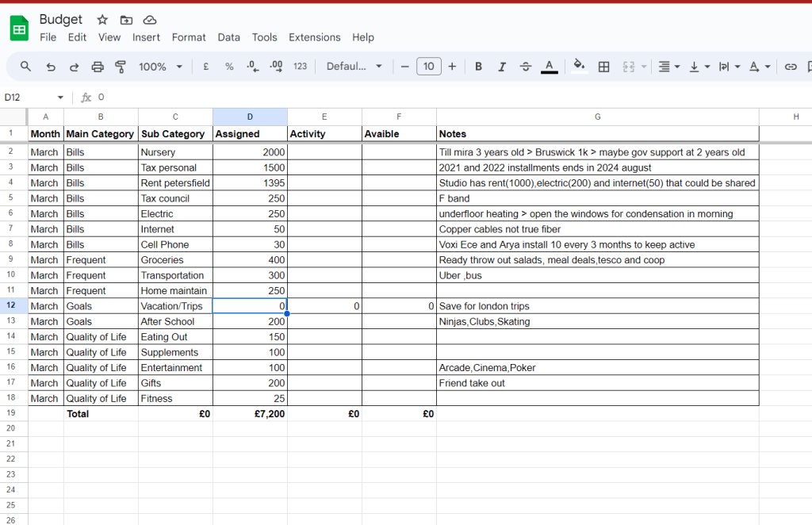Select the Vacation/Trips cell

pos(175,306)
